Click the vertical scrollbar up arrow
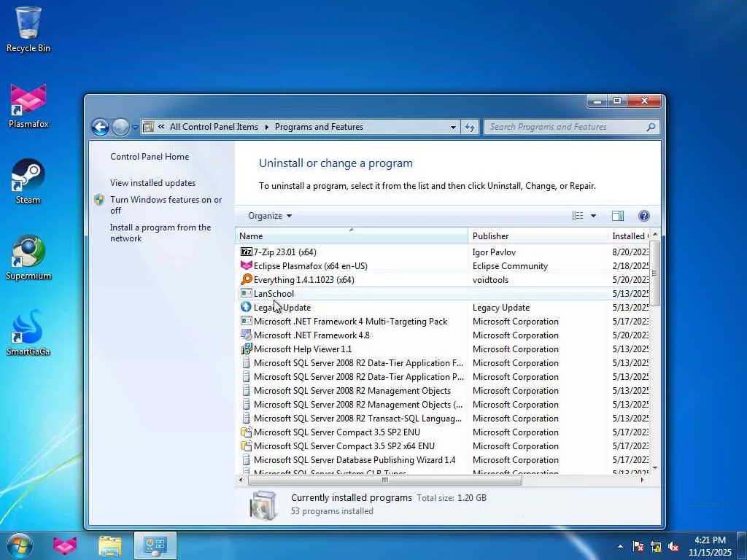Screen dimensions: 747x560 [x=655, y=234]
